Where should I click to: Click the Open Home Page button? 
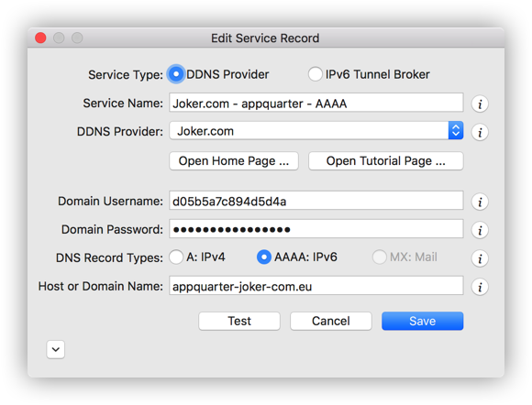pos(234,161)
